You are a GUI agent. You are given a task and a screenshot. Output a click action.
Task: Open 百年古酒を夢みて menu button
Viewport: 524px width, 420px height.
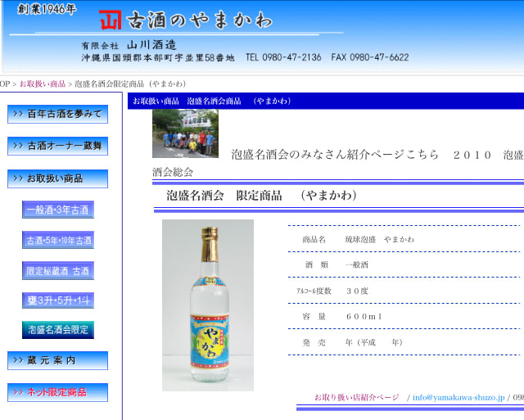pos(58,114)
